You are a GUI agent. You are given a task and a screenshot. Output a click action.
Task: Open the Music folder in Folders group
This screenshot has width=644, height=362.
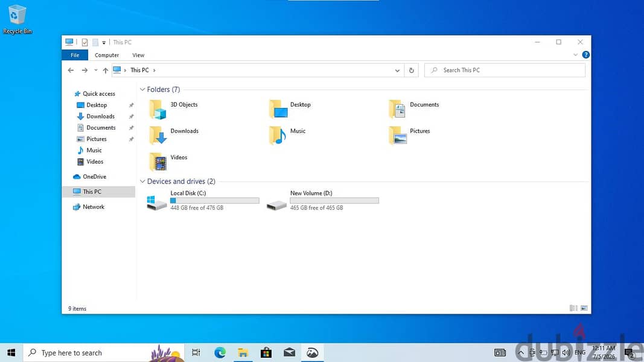click(287, 135)
